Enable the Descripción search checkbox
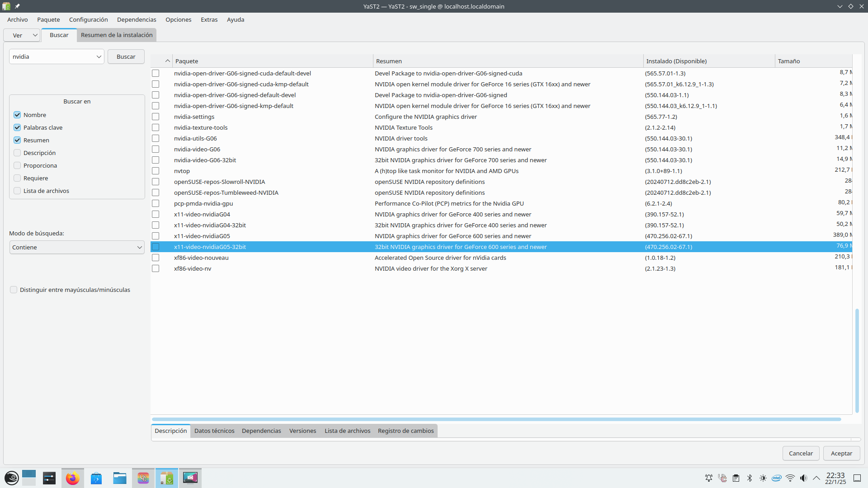Viewport: 868px width, 488px height. click(17, 153)
